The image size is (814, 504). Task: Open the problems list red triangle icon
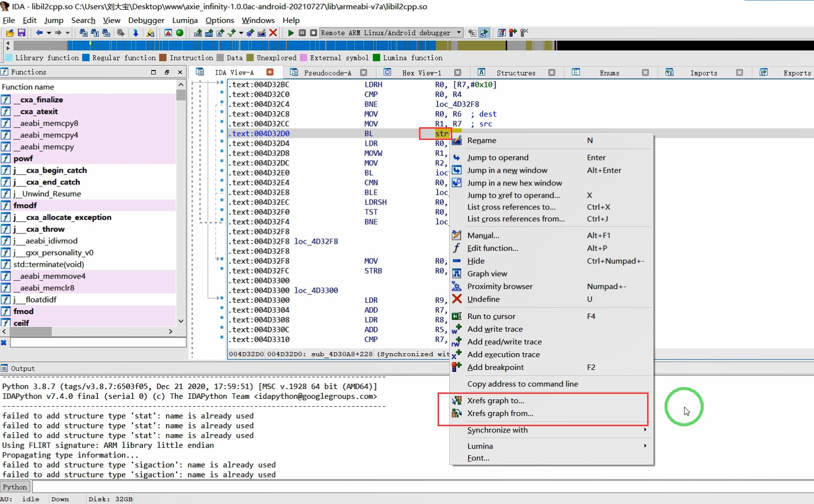click(x=168, y=33)
